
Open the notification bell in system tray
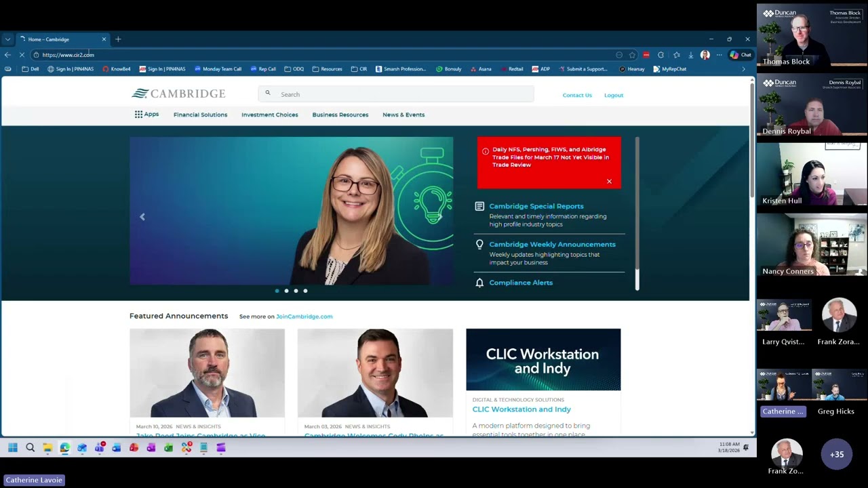click(746, 447)
